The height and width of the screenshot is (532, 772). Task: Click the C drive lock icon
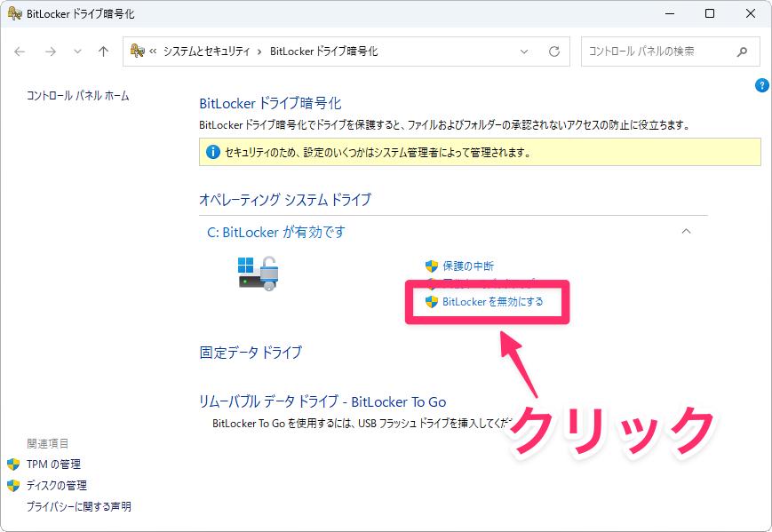259,272
